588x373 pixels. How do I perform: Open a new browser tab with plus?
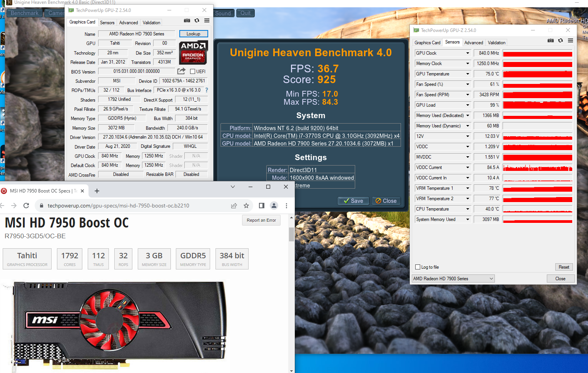(97, 191)
